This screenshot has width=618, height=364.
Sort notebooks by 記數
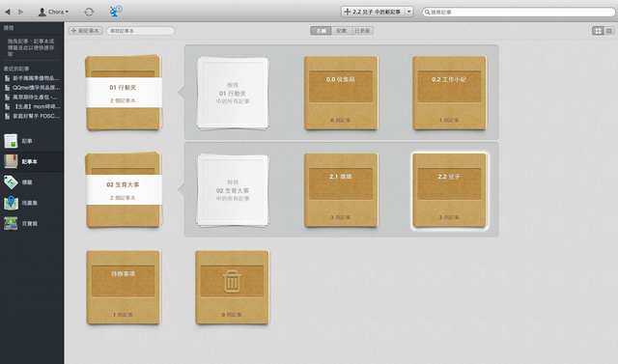342,31
